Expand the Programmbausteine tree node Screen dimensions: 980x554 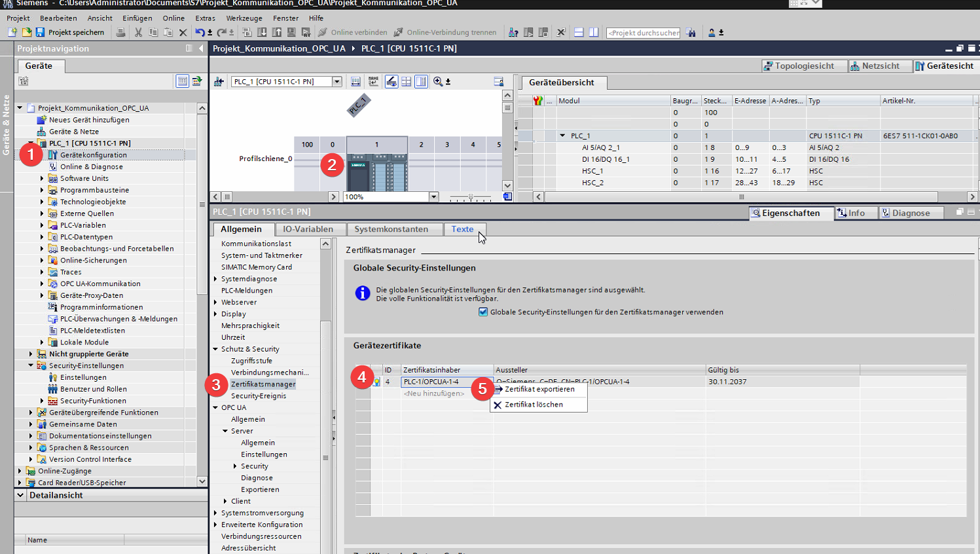point(42,190)
